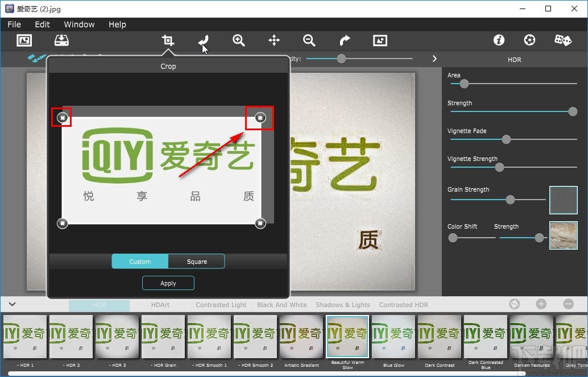This screenshot has height=377, width=588.
Task: Click the add preset plus icon
Action: (541, 304)
